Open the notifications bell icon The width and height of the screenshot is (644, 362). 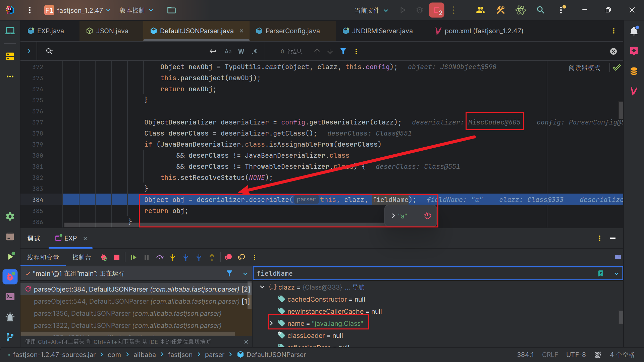click(634, 31)
